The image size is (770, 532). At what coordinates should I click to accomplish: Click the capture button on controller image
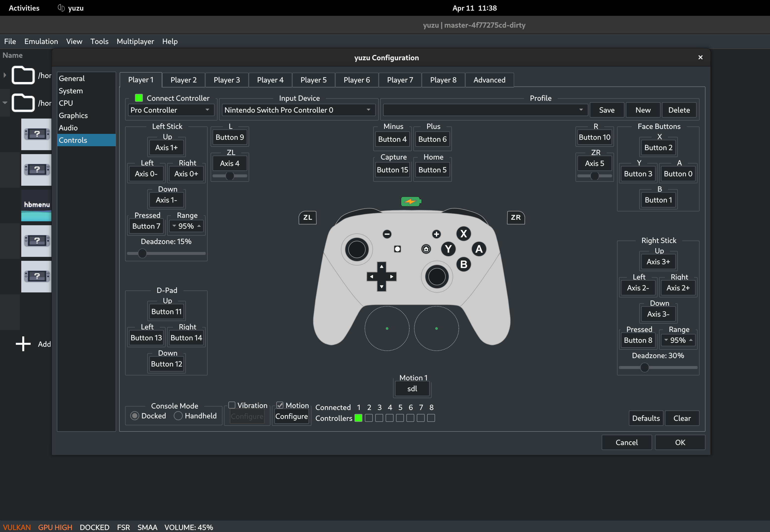point(397,249)
